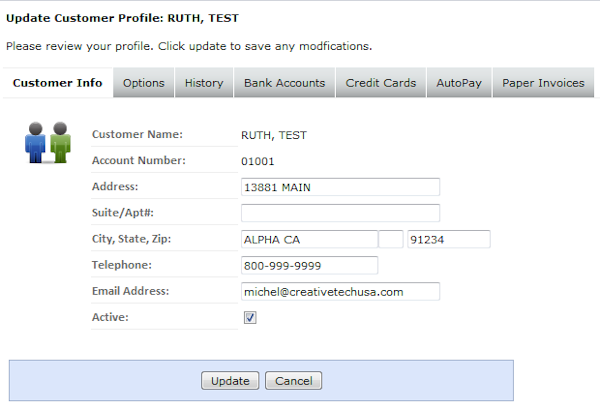The image size is (600, 410).
Task: View the AutoPay tab
Action: click(x=459, y=83)
